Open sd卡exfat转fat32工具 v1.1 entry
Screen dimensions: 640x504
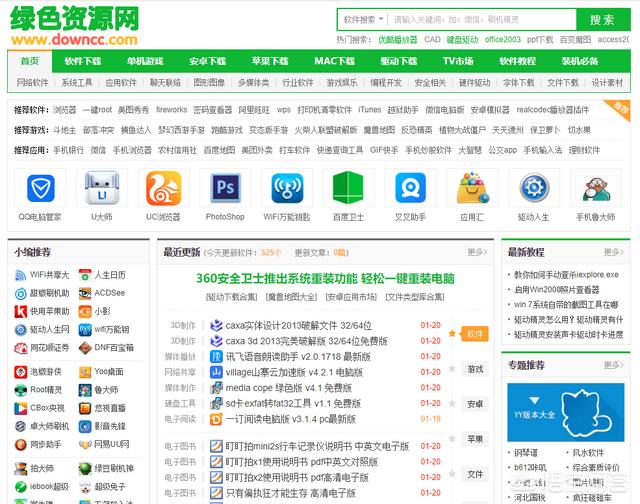click(293, 404)
